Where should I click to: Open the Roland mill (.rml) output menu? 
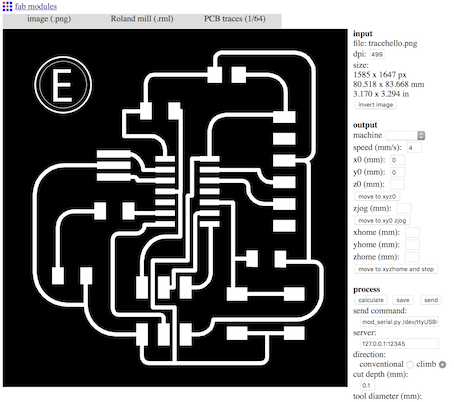(x=142, y=19)
